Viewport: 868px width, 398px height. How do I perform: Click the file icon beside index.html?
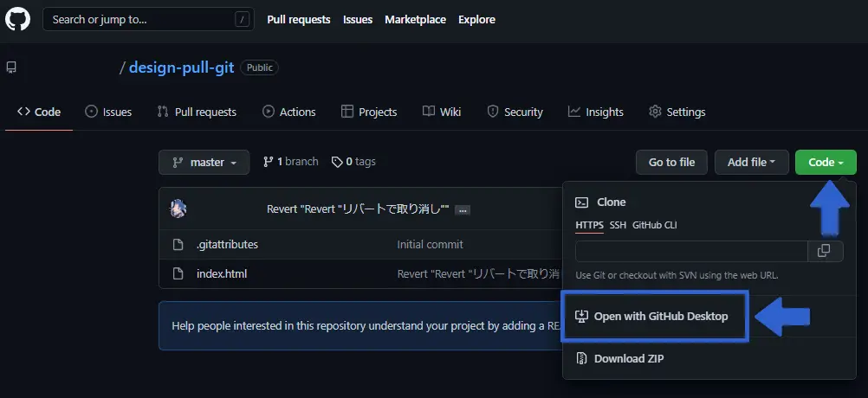pyautogui.click(x=178, y=273)
